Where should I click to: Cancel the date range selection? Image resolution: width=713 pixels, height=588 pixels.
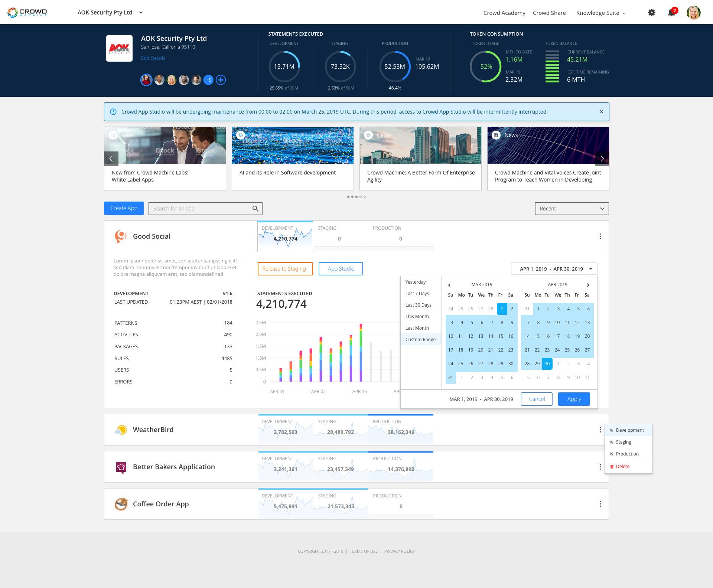click(537, 399)
